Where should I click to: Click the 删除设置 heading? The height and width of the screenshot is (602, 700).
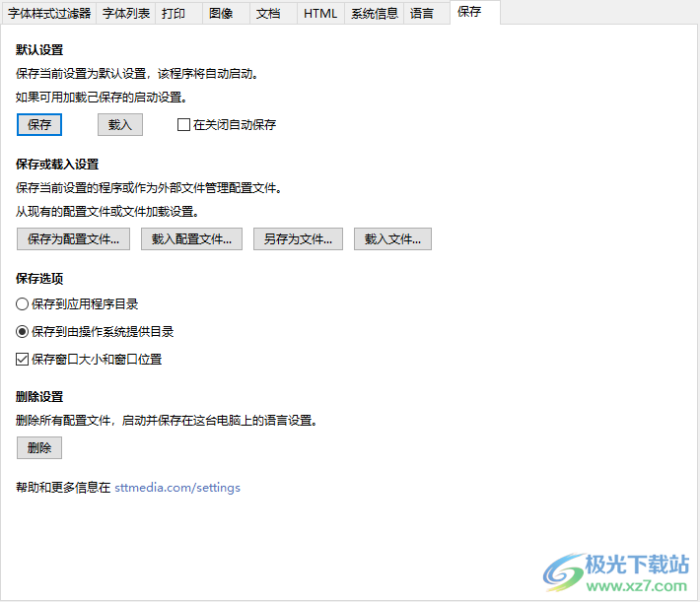pos(39,397)
